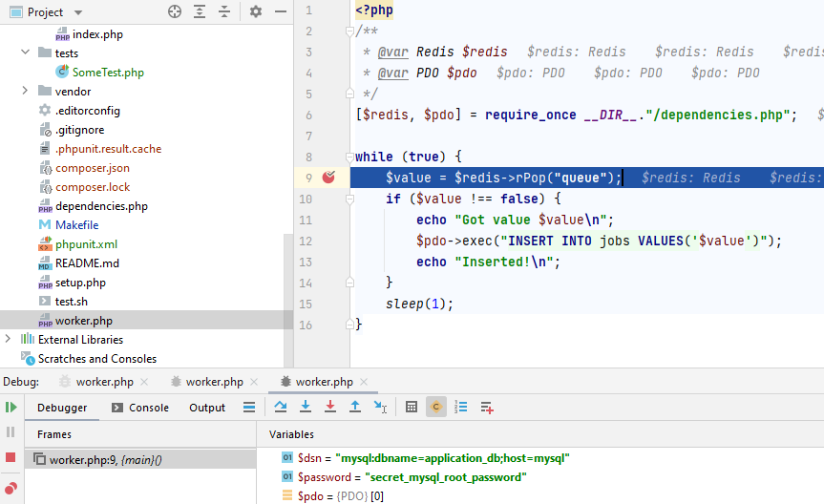Expand the vendor folder
This screenshot has height=504, width=824.
point(26,92)
